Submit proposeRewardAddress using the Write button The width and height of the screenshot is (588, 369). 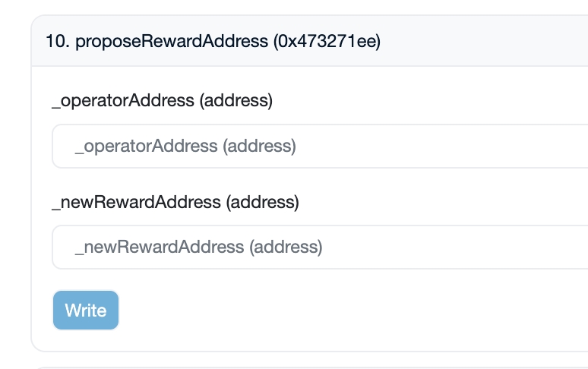[86, 311]
